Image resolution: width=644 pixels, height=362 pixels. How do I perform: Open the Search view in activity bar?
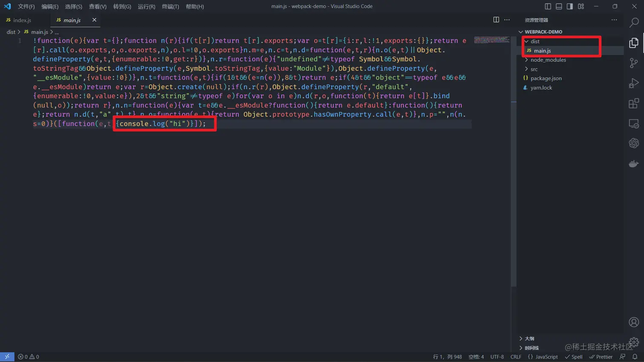[634, 22]
